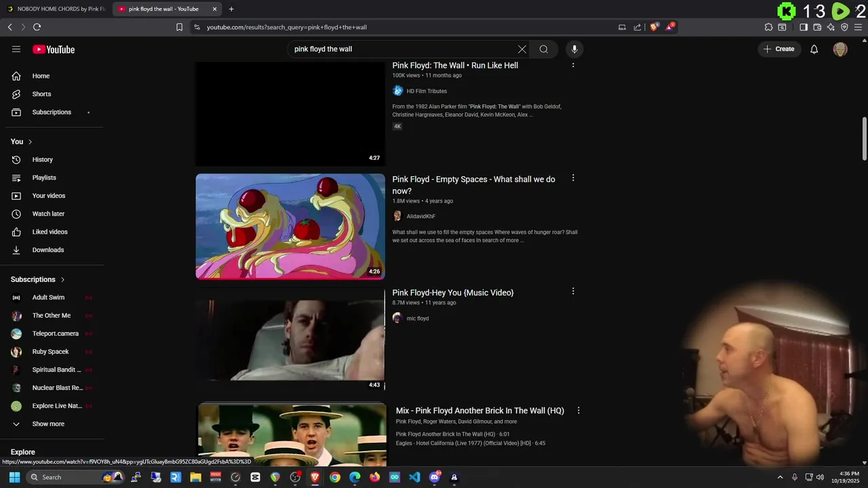Open the Brave VPN shield icon

[844, 27]
